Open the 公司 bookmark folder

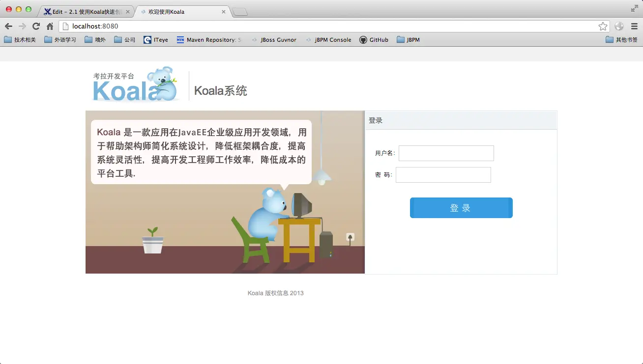pyautogui.click(x=124, y=40)
